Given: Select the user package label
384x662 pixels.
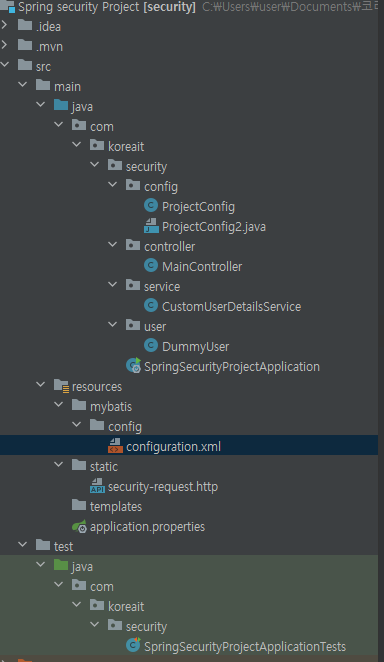Looking at the screenshot, I should (x=155, y=327).
